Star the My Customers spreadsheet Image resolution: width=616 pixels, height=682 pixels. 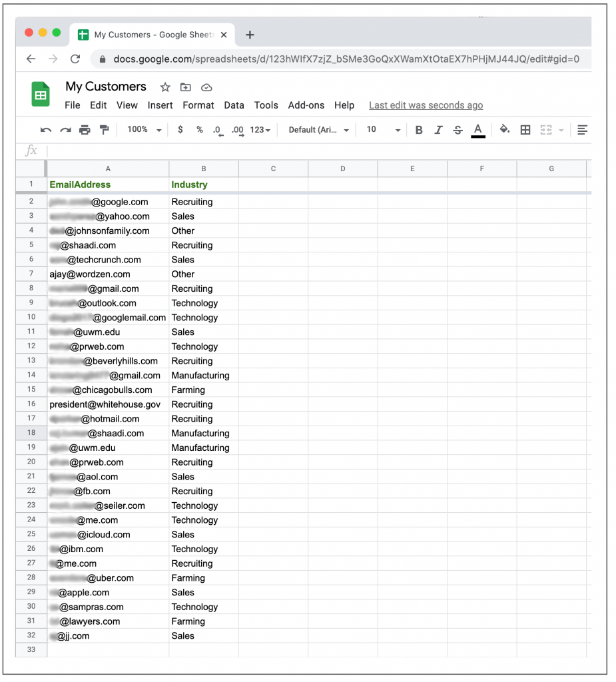pos(164,87)
